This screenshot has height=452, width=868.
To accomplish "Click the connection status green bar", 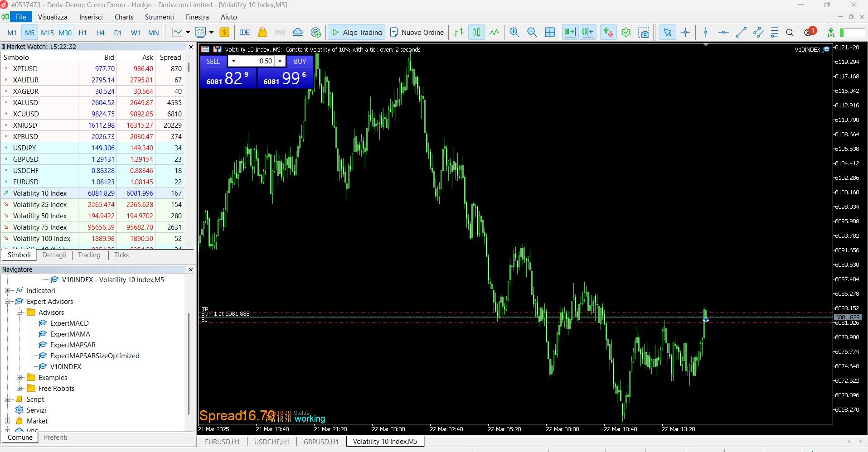I will tap(852, 33).
